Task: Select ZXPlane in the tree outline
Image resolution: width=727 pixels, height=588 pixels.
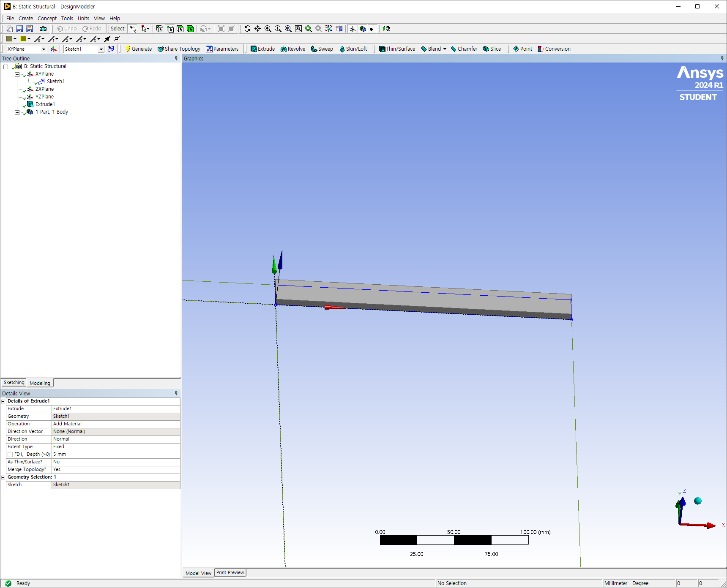Action: click(x=44, y=89)
